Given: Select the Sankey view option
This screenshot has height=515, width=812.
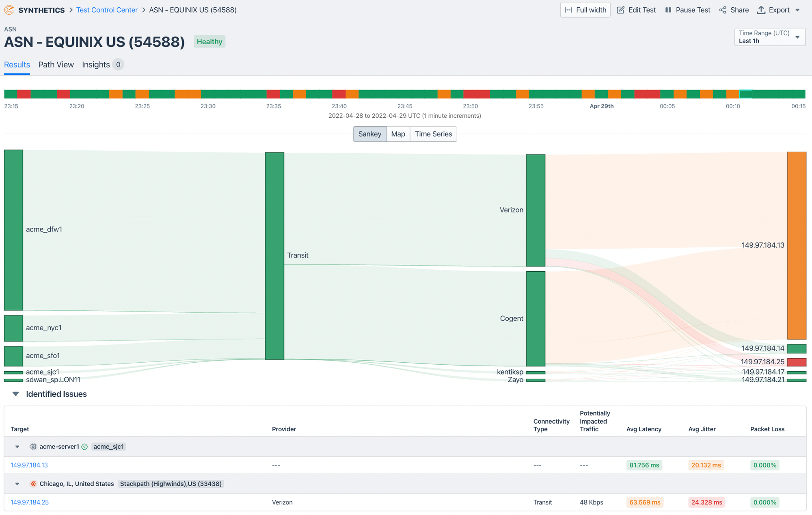Looking at the screenshot, I should click(369, 134).
